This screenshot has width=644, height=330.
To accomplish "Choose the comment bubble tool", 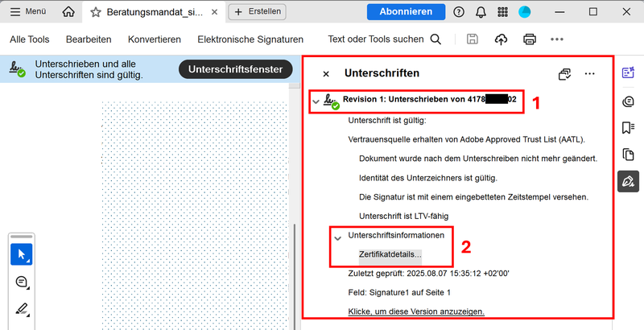I will 22,282.
